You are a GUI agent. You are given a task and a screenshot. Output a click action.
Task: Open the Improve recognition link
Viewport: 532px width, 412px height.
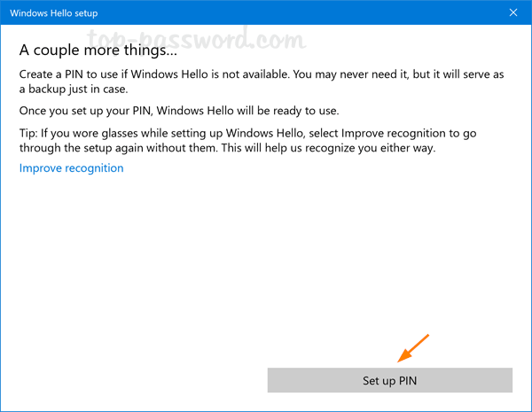(71, 168)
